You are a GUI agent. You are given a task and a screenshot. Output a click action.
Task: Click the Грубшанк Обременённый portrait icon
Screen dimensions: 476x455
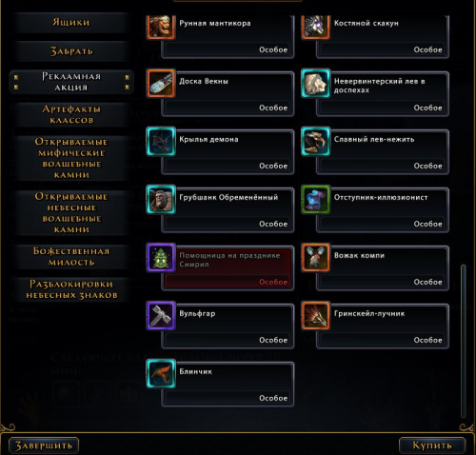[161, 200]
